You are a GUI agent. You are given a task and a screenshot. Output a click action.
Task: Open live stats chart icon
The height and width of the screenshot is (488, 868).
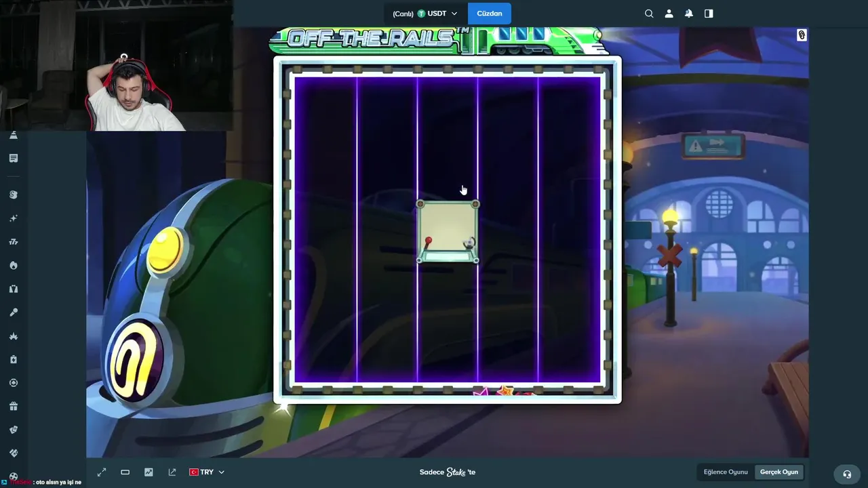tap(149, 472)
